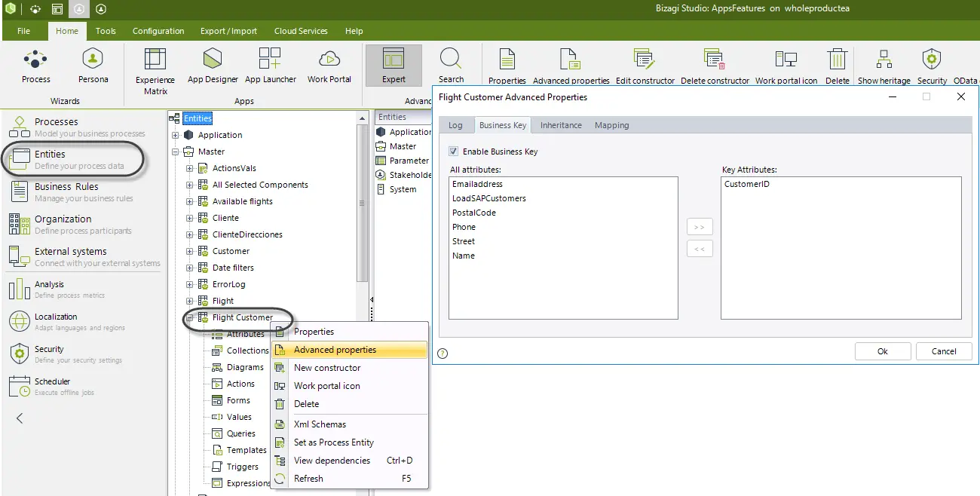Click Delete icon in ribbon

click(x=837, y=66)
